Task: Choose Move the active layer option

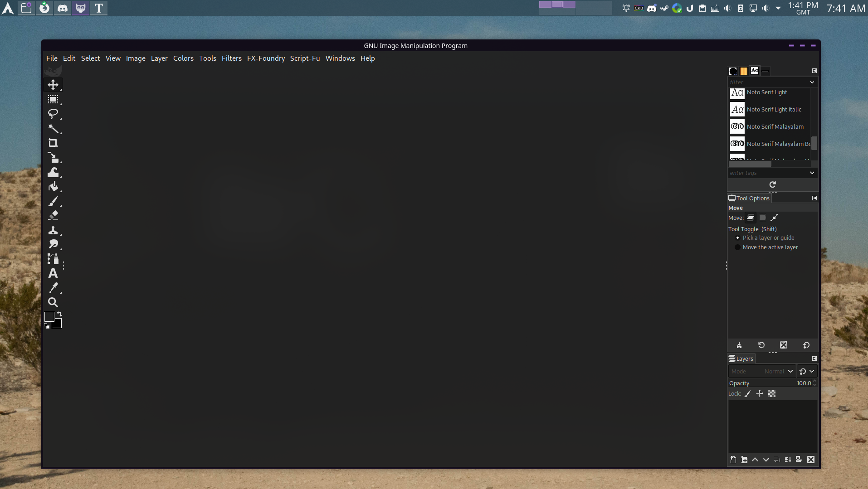Action: [766, 247]
